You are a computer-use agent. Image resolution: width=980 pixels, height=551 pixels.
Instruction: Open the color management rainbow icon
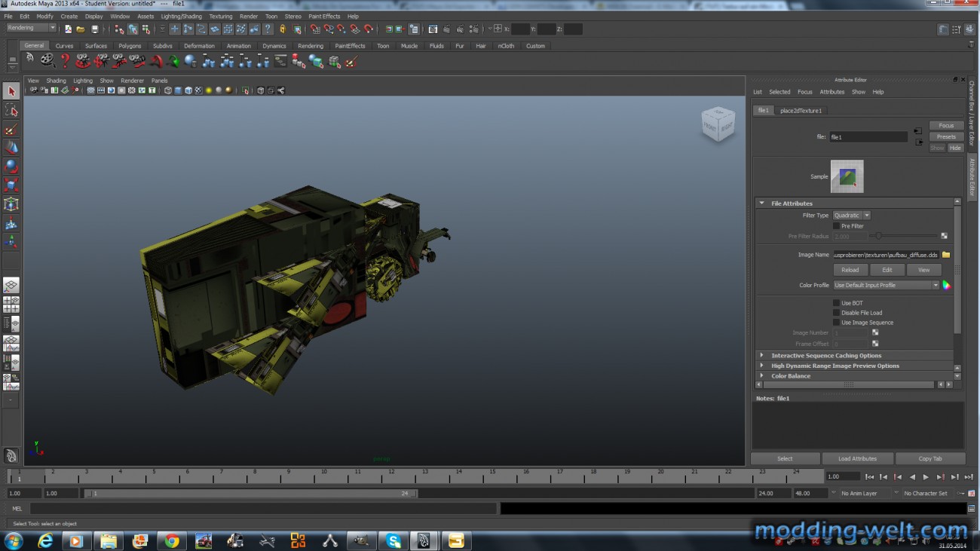(946, 285)
